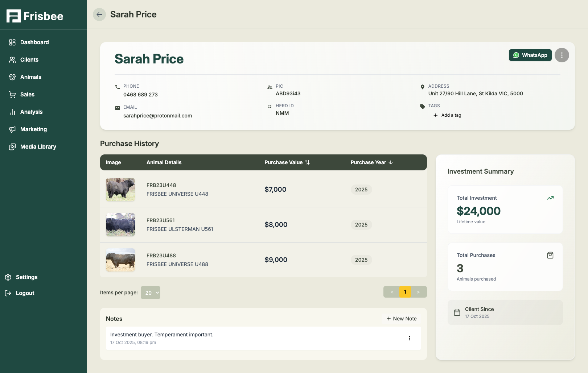Open the Animals section in sidebar
Image resolution: width=588 pixels, height=373 pixels.
(x=31, y=77)
